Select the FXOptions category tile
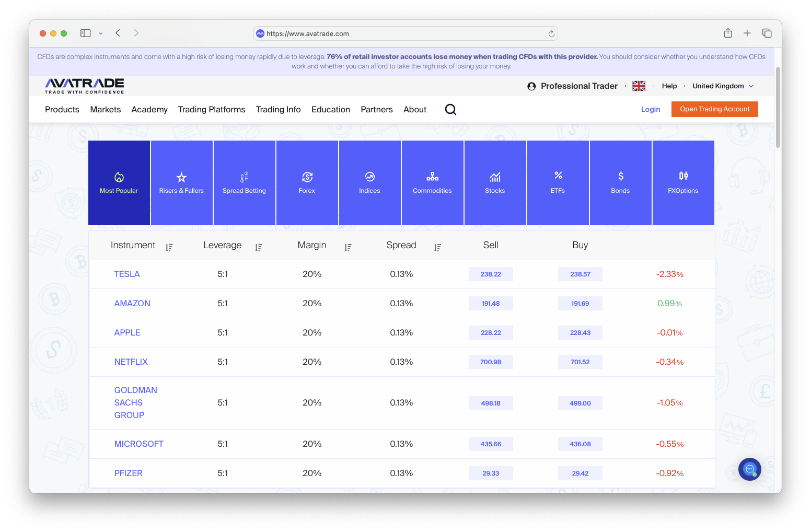Screen dimensions: 811x532 (x=683, y=183)
